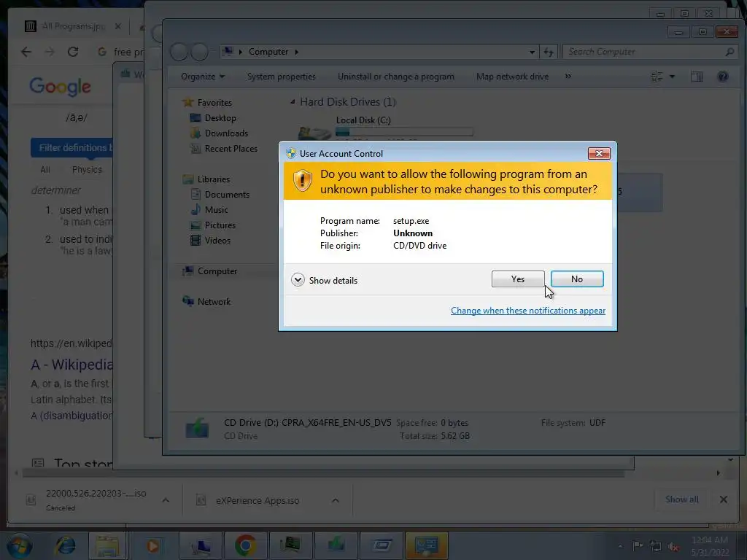
Task: Click Chrome reload button
Action: pyautogui.click(x=73, y=52)
